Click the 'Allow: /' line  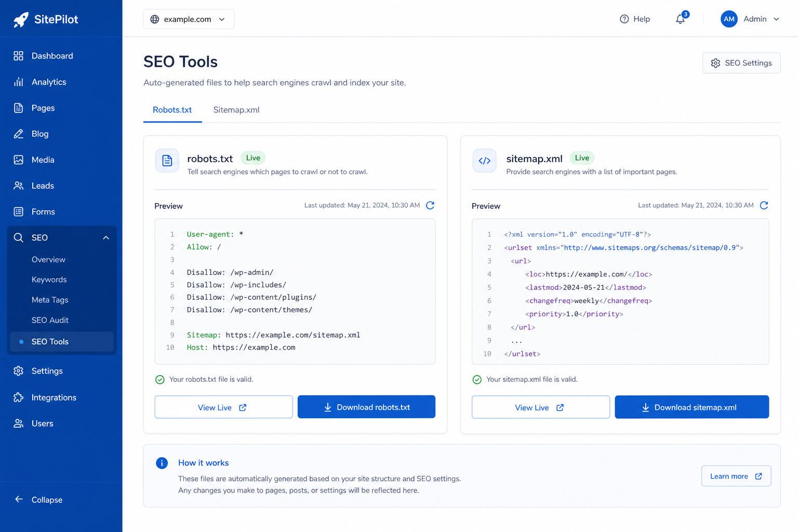point(204,247)
